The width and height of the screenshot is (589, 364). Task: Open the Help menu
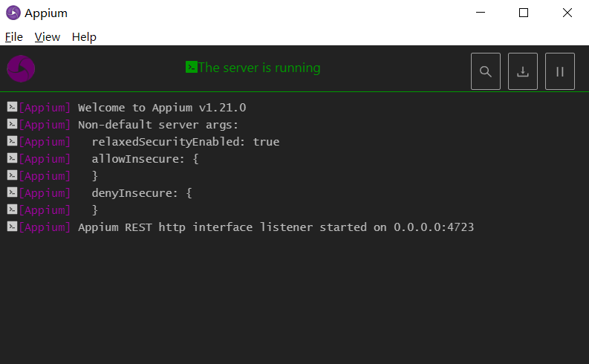pyautogui.click(x=84, y=37)
